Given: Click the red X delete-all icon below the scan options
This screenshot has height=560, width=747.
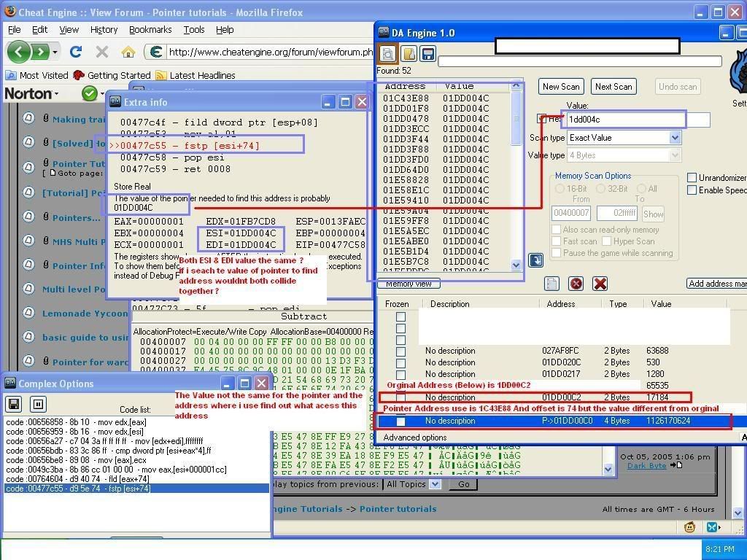Looking at the screenshot, I should point(600,284).
